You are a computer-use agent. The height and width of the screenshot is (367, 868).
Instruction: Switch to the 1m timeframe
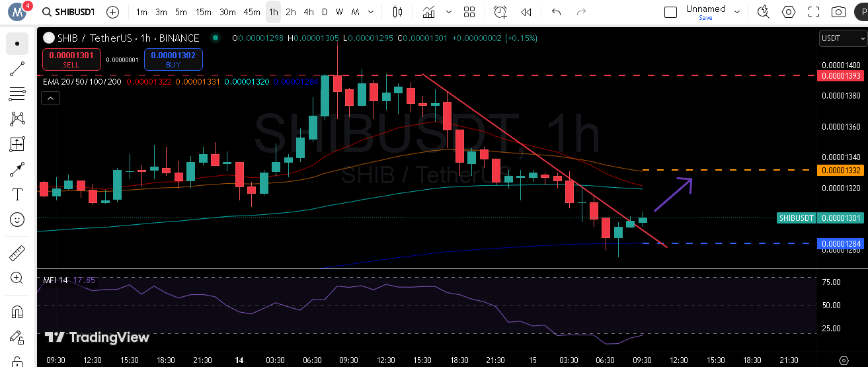(141, 12)
